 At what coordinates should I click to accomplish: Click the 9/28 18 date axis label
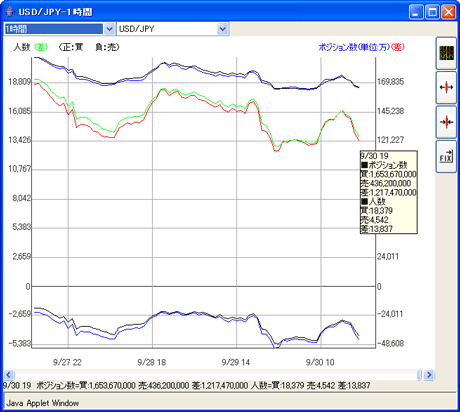152,362
